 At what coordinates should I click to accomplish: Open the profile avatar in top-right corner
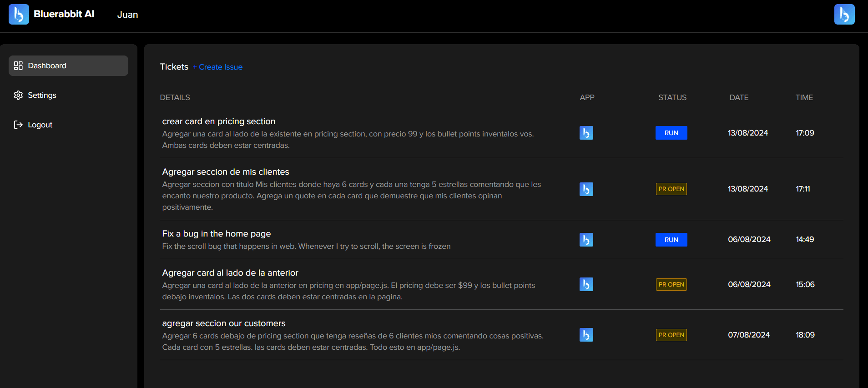click(x=844, y=15)
